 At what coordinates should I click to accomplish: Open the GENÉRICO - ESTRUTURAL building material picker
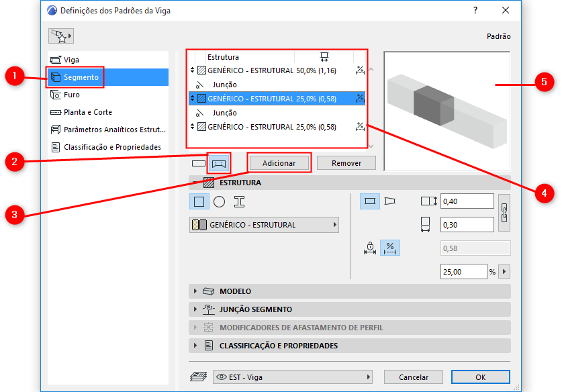(x=264, y=225)
